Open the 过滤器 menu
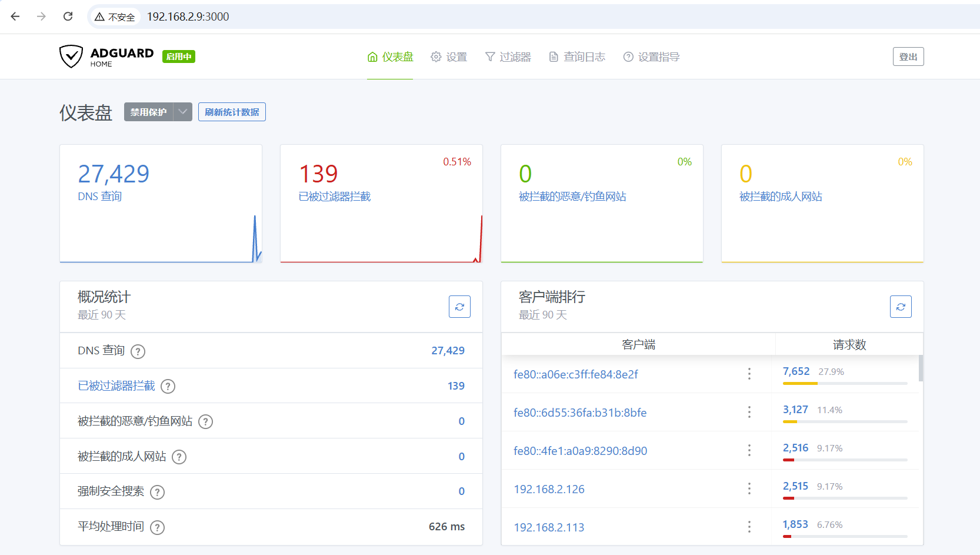The width and height of the screenshot is (980, 555). point(508,57)
